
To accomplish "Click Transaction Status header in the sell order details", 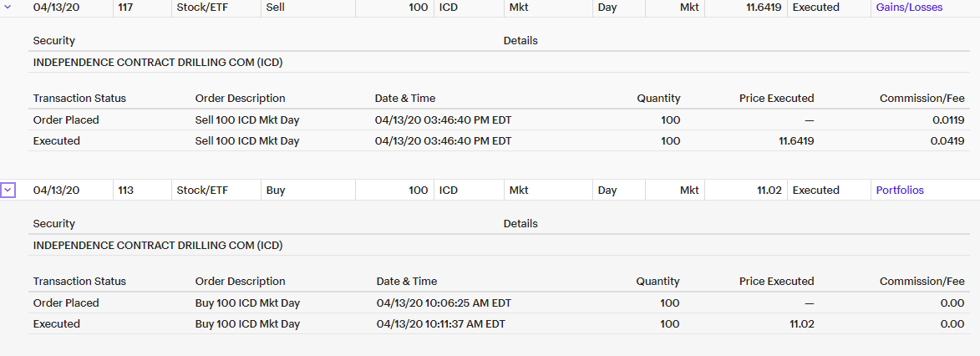I will 79,99.
